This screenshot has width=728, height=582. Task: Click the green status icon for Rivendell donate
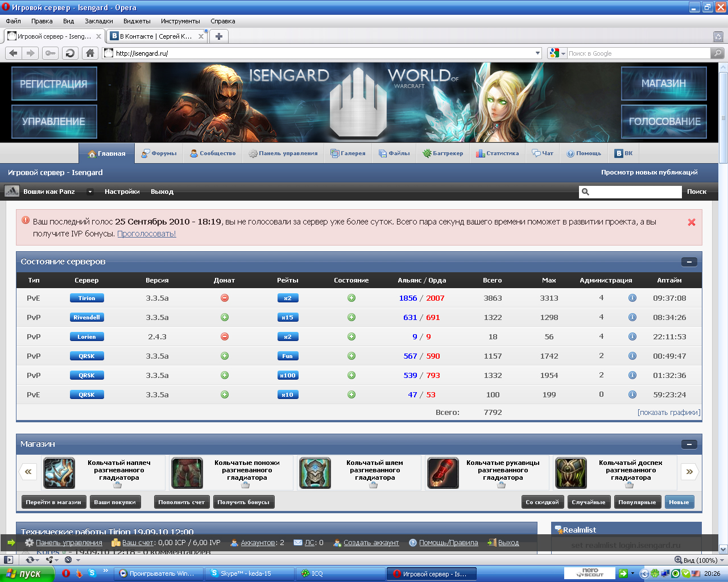click(x=225, y=317)
